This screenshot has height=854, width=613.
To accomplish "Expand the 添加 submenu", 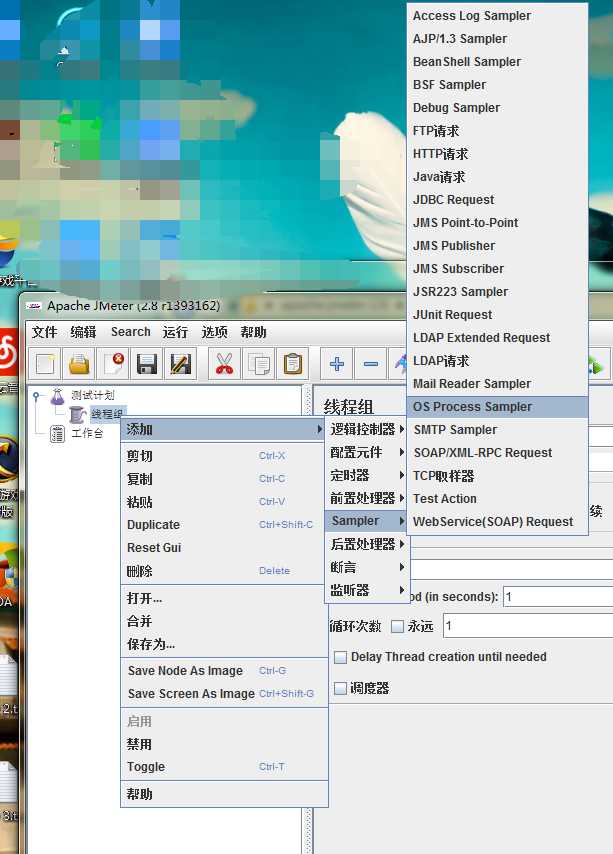I will (x=223, y=429).
